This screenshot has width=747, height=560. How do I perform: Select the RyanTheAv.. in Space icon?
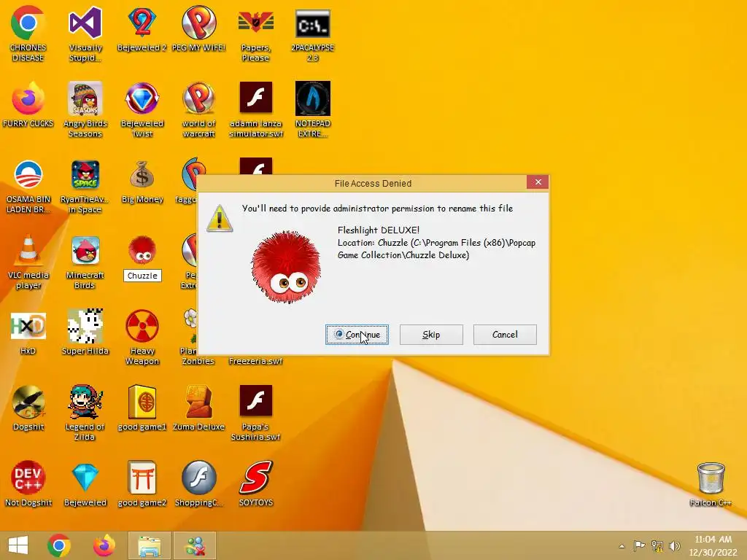pyautogui.click(x=85, y=175)
